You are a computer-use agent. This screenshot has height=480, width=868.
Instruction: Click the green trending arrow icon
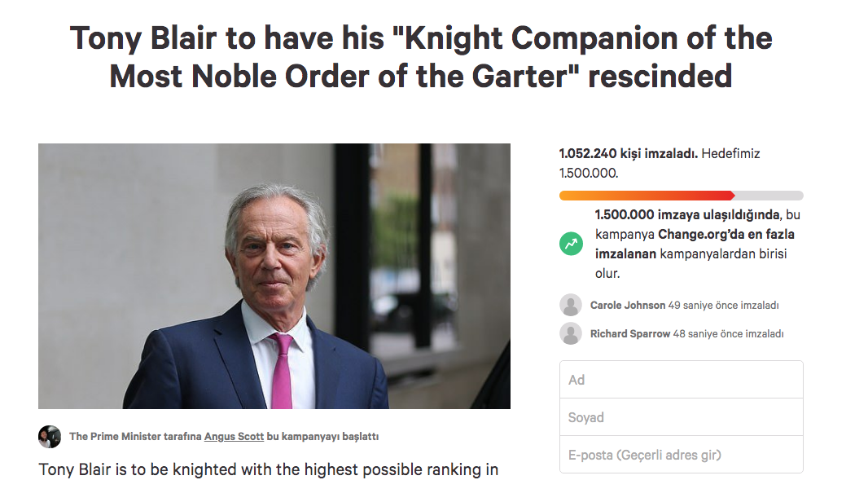click(x=571, y=243)
